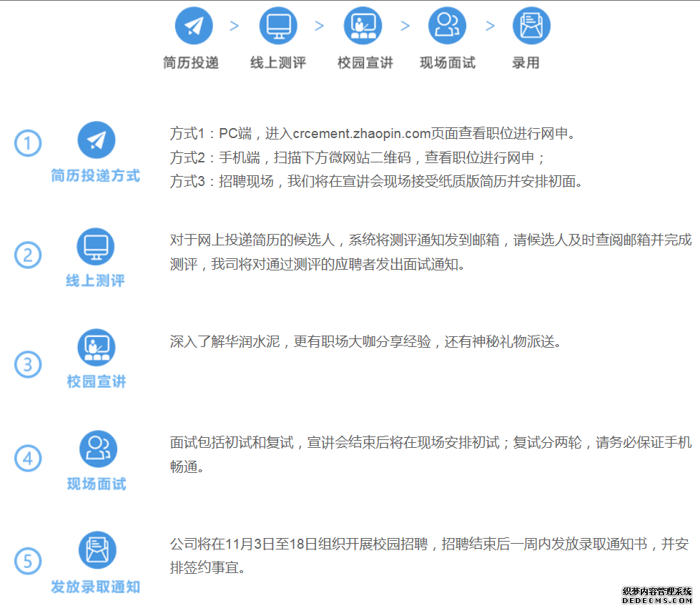Screen dimensions: 700x611
Task: Click the blue 简历投递方式 heading
Action: click(x=96, y=175)
